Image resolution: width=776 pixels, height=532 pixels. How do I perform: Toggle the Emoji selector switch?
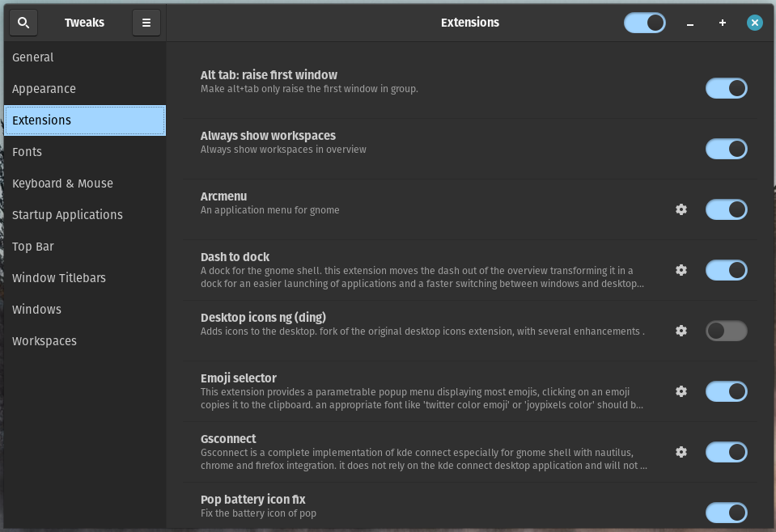point(727,391)
